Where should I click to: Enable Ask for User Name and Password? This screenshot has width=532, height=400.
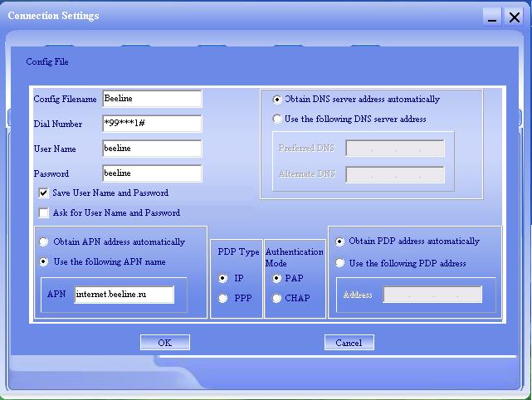44,213
